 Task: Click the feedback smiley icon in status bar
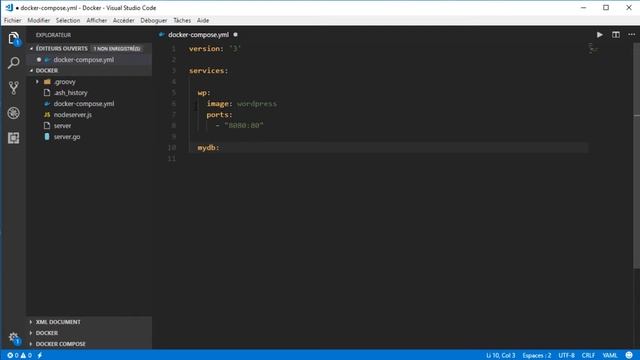click(629, 356)
